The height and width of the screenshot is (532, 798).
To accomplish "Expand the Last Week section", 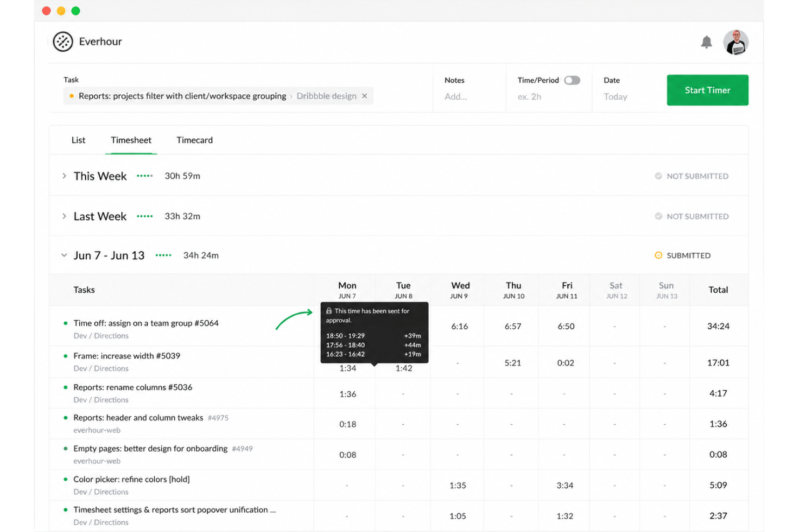I will [x=64, y=216].
